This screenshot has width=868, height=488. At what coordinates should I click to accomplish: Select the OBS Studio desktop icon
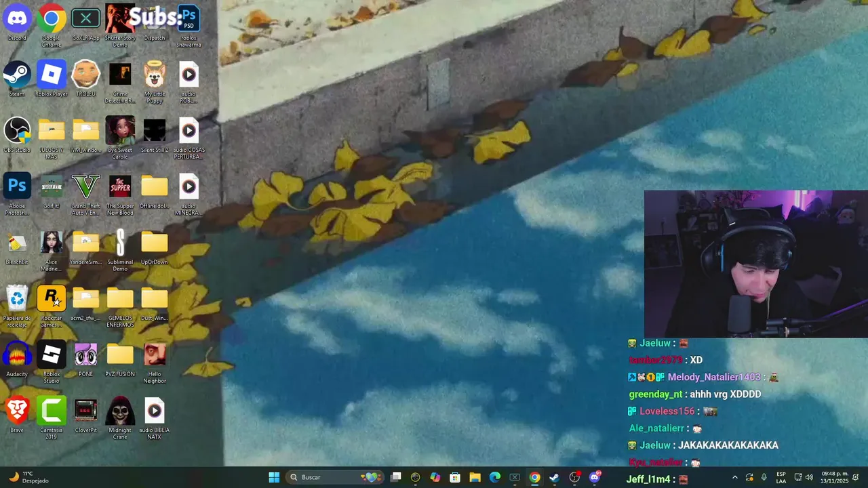tap(17, 135)
